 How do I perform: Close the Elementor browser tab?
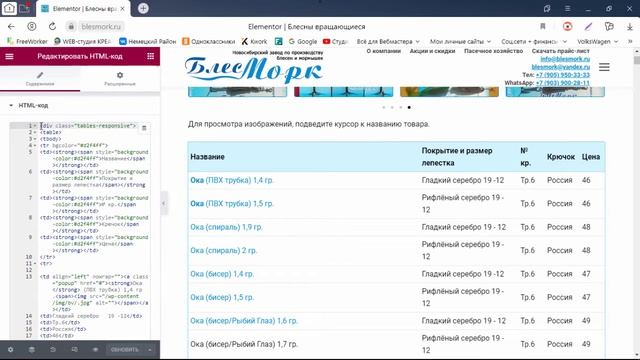(122, 9)
